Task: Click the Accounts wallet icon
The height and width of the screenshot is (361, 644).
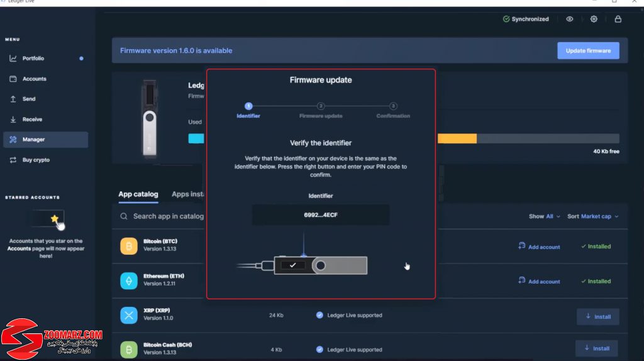Action: pos(13,79)
